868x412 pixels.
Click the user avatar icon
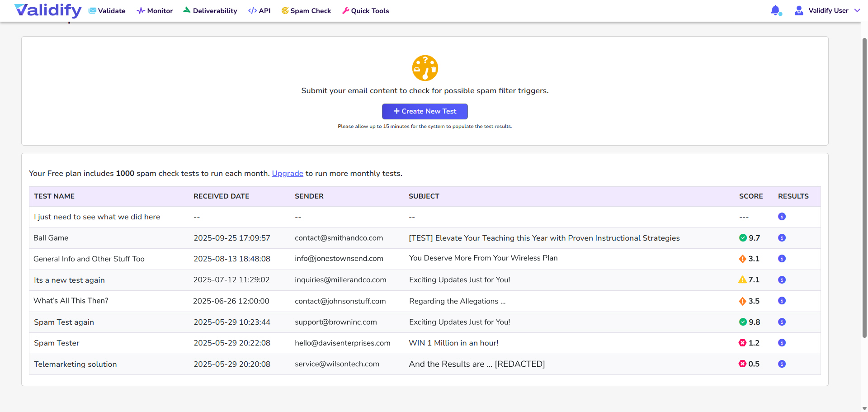point(799,10)
